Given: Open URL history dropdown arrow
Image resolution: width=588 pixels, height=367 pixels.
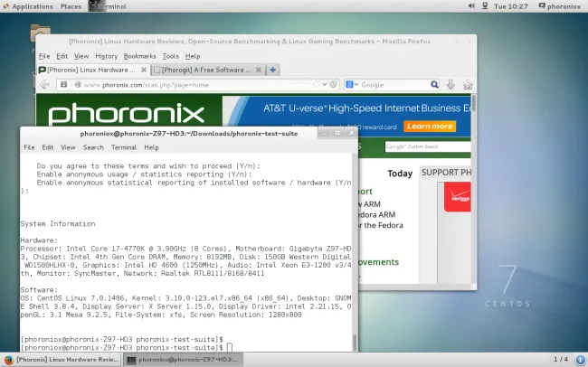Looking at the screenshot, I should click(325, 85).
